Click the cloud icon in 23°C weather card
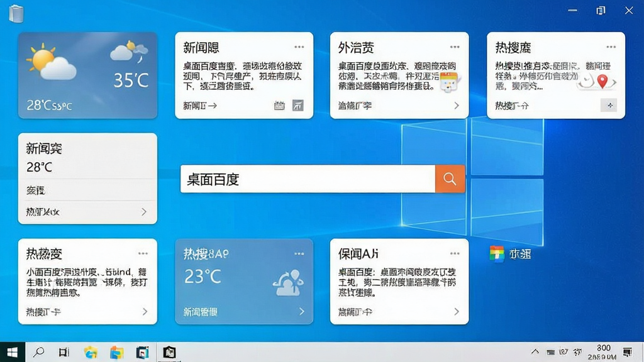 tap(288, 283)
